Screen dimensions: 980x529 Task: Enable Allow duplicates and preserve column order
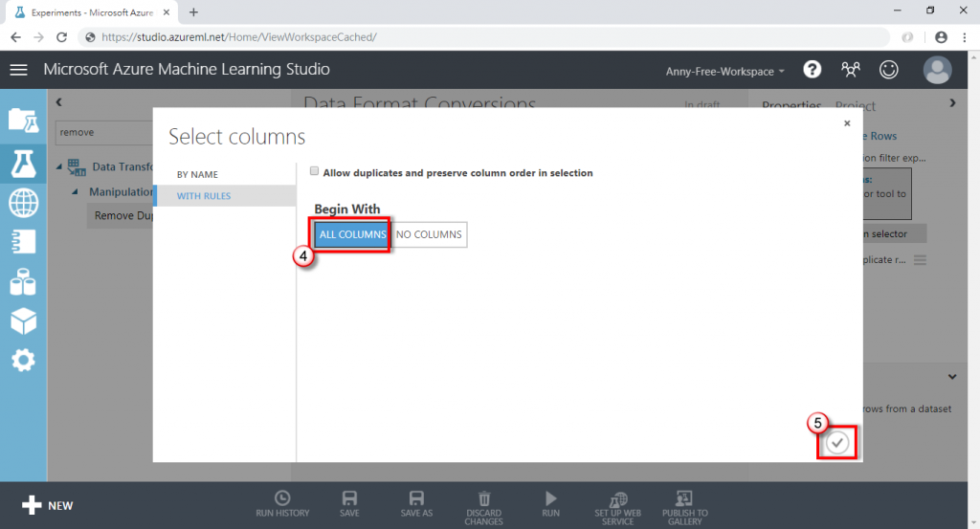[x=314, y=171]
